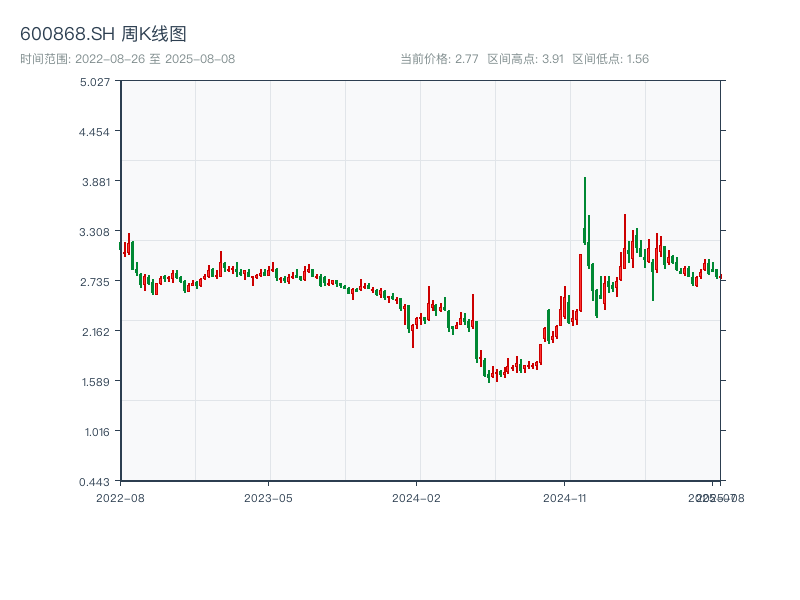Click the 3.308 y-axis label
Viewport: 800px width, 600px height.
click(x=95, y=232)
